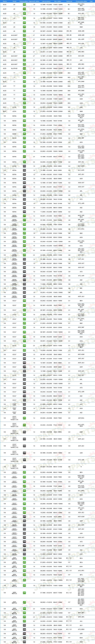This screenshot has width=95, height=644.
Task: Click petrol icon in New Beetle AYD, BFS row
Action: [x=24, y=571]
